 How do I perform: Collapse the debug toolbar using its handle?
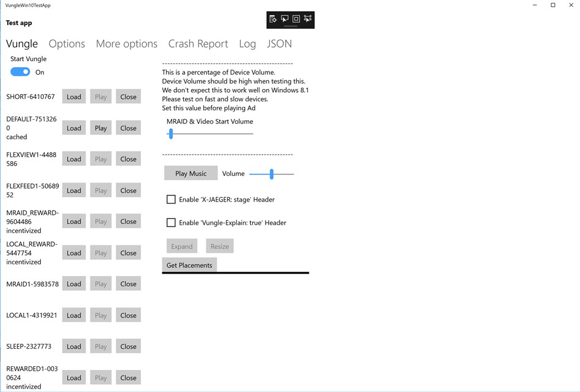click(291, 26)
